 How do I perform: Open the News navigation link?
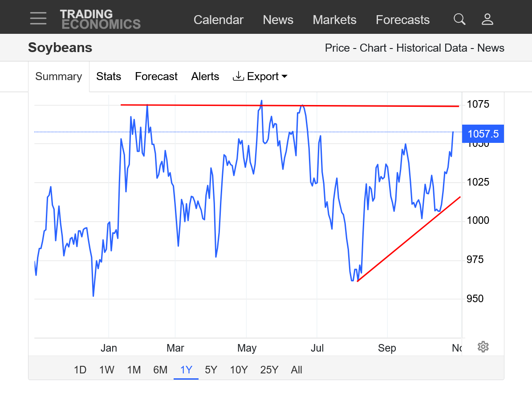pos(278,20)
